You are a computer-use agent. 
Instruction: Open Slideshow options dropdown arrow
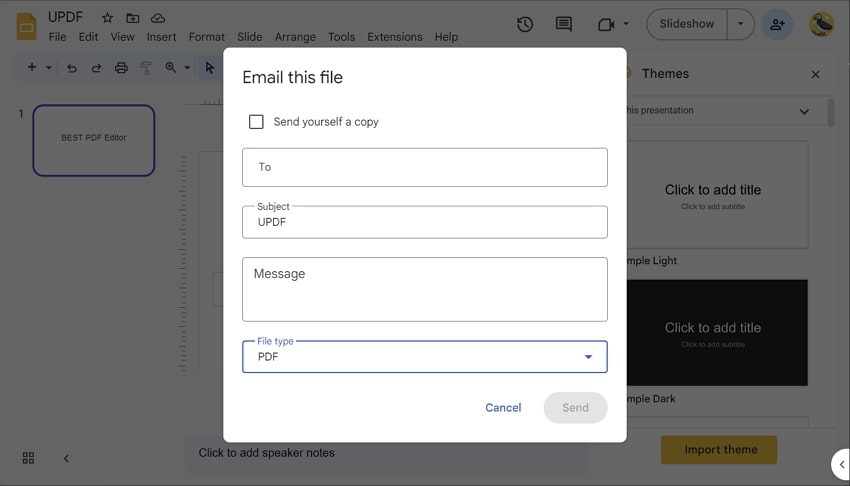tap(740, 24)
